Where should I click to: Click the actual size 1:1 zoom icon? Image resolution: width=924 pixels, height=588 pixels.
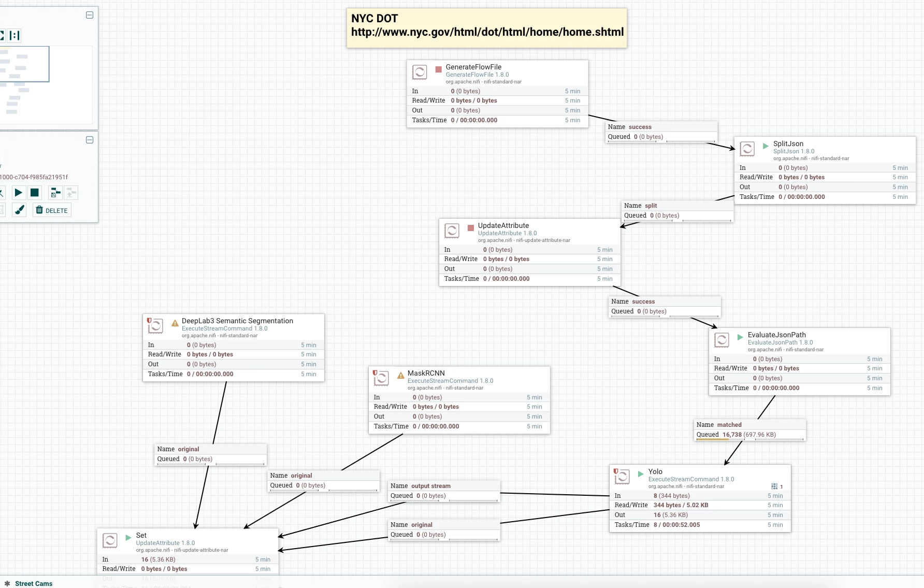point(15,35)
